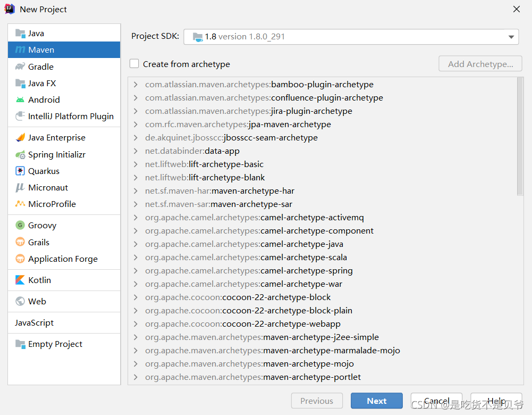Click the Java folder icon in sidebar

click(20, 34)
